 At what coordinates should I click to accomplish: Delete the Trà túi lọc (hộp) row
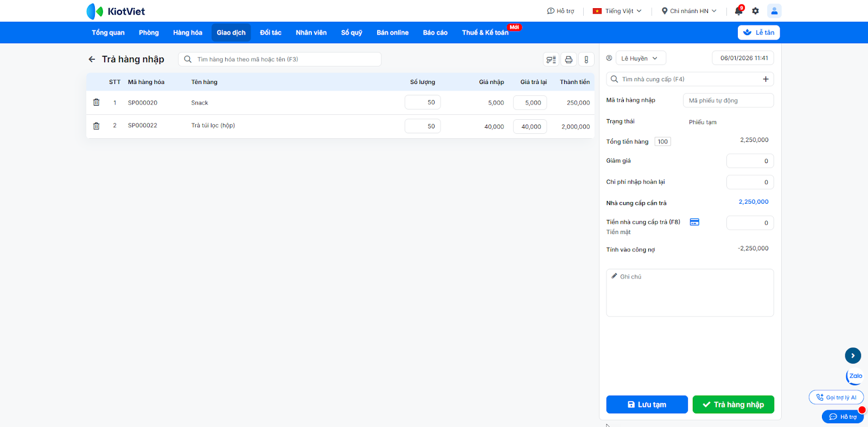96,126
